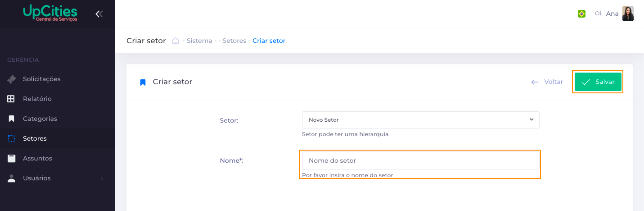Click the home icon in the breadcrumb
This screenshot has width=644, height=211.
tap(176, 41)
